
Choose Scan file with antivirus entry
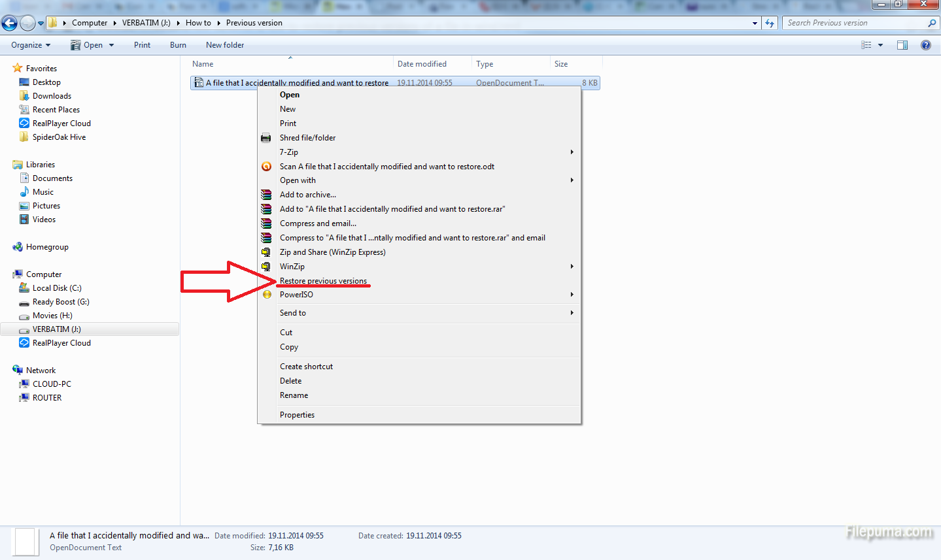click(419, 167)
